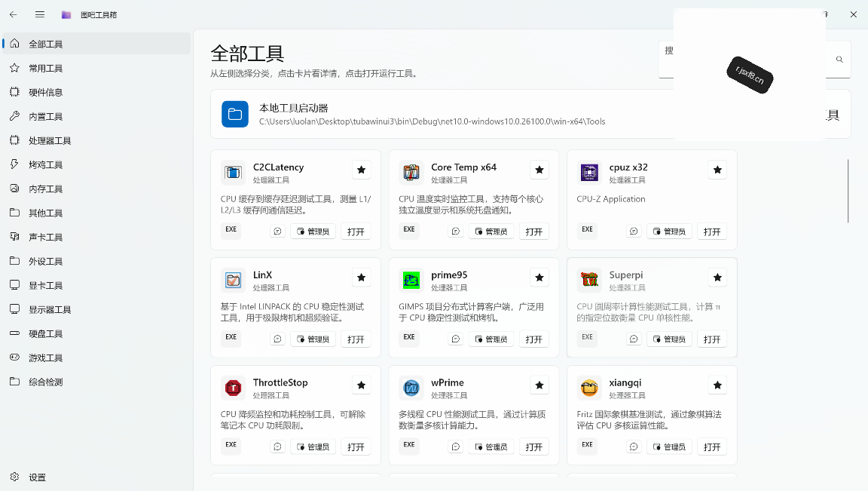Open 全部工具 in the sidebar
Image resolution: width=868 pixels, height=491 pixels.
coord(96,44)
